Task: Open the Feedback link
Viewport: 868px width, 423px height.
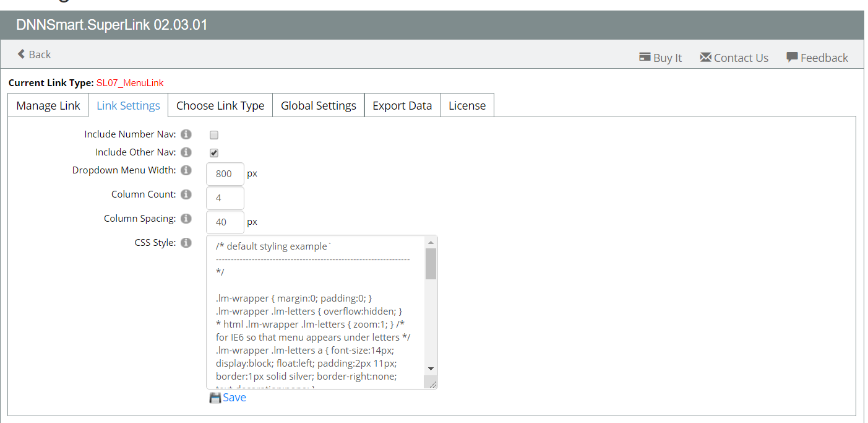Action: pyautogui.click(x=824, y=58)
